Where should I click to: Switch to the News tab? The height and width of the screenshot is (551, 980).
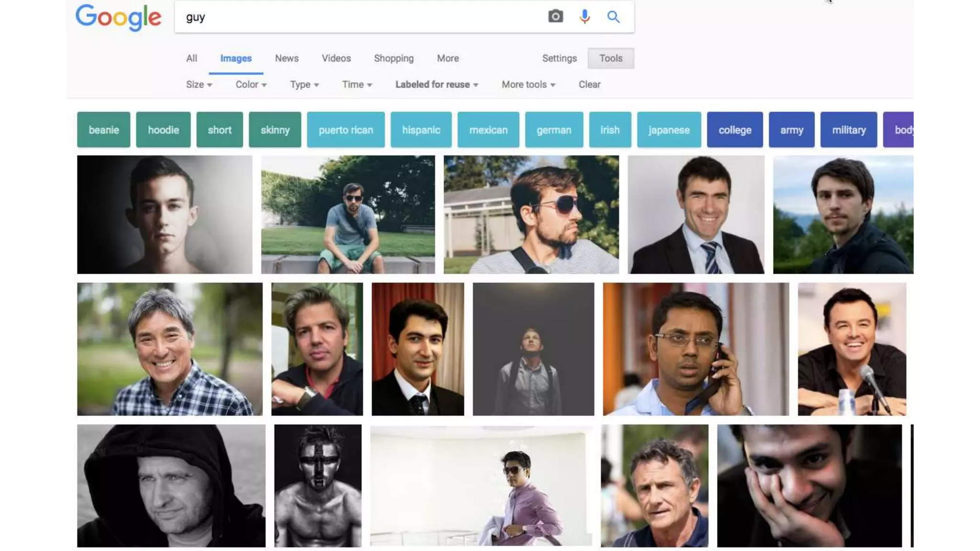coord(287,58)
